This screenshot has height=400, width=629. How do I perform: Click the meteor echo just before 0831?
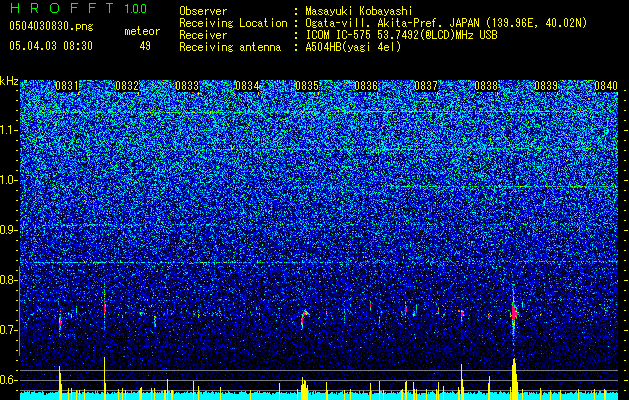(60, 322)
